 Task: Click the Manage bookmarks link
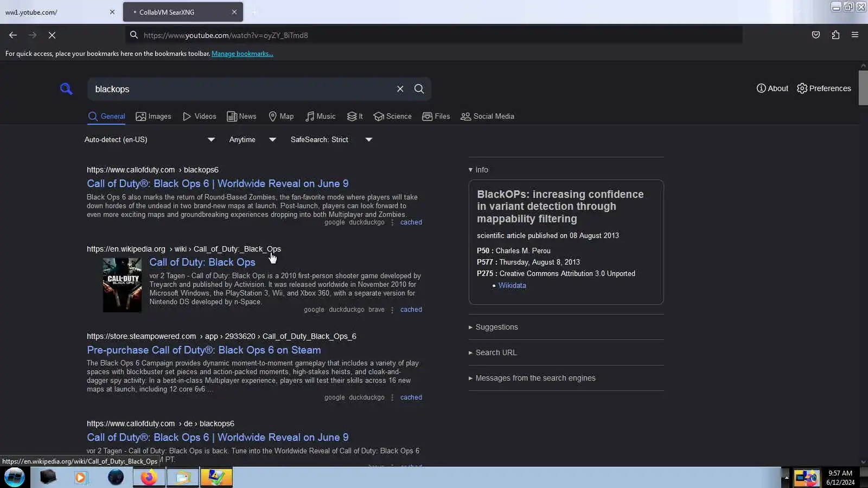click(x=242, y=54)
